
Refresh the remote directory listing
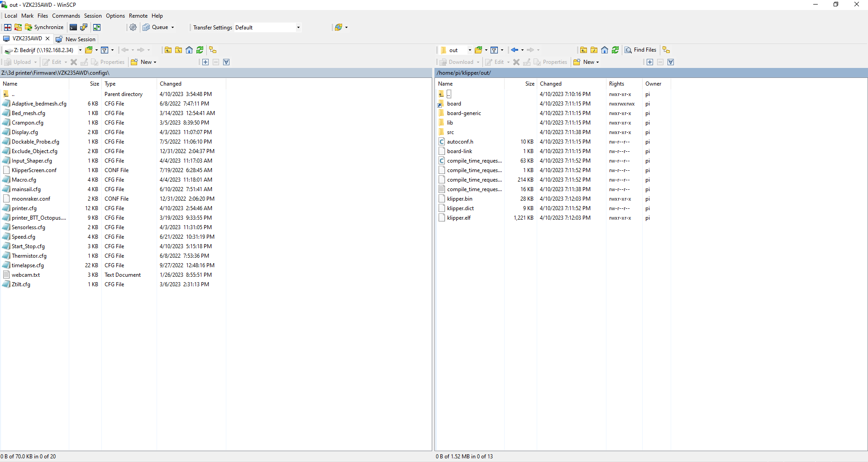pos(615,50)
